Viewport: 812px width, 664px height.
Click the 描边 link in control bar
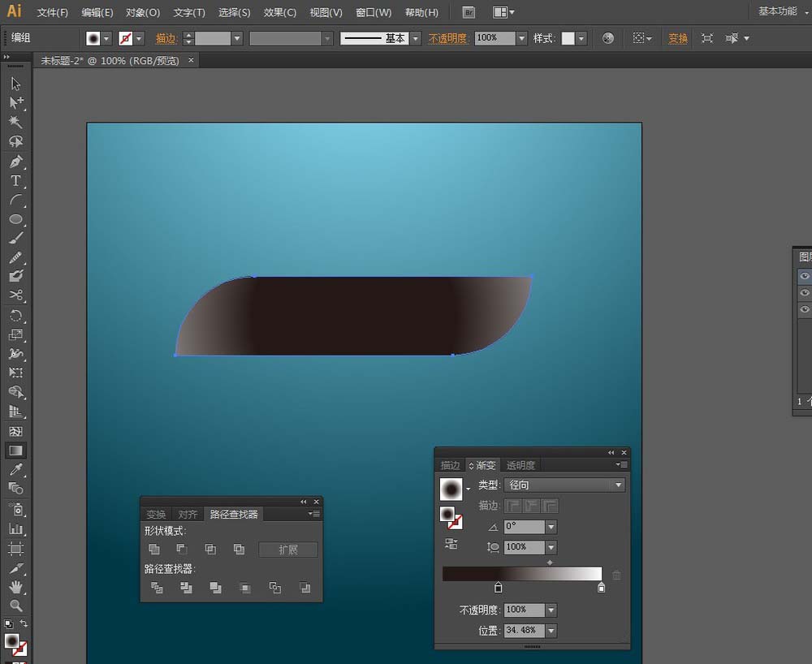pyautogui.click(x=166, y=38)
